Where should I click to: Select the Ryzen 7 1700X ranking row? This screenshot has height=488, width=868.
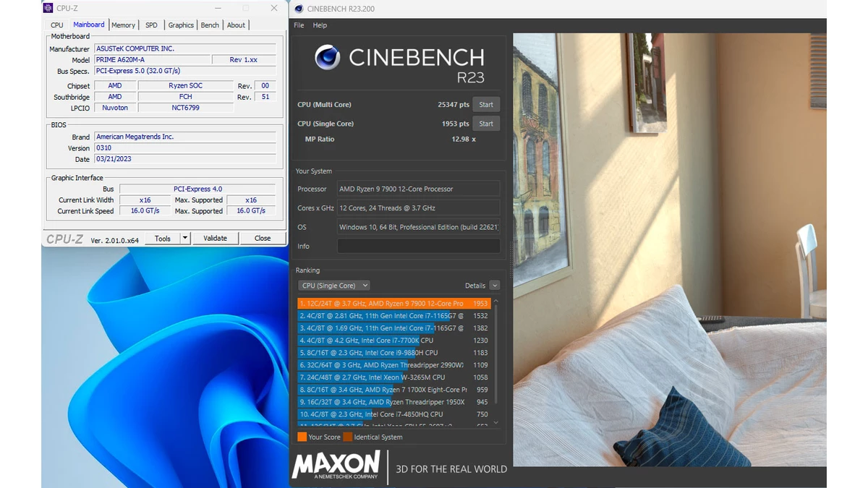pyautogui.click(x=394, y=390)
